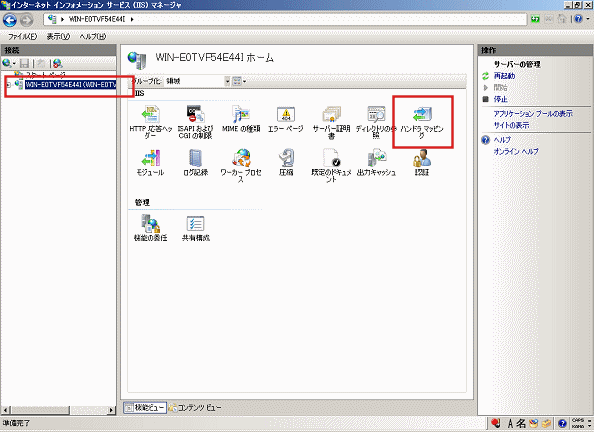Open the new connection dropdown arrow

[14, 63]
